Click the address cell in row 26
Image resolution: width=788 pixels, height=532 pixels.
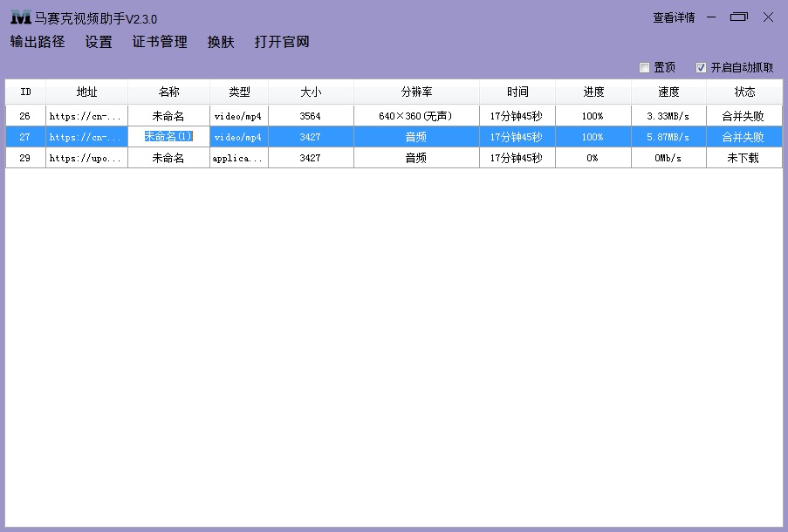tap(86, 116)
